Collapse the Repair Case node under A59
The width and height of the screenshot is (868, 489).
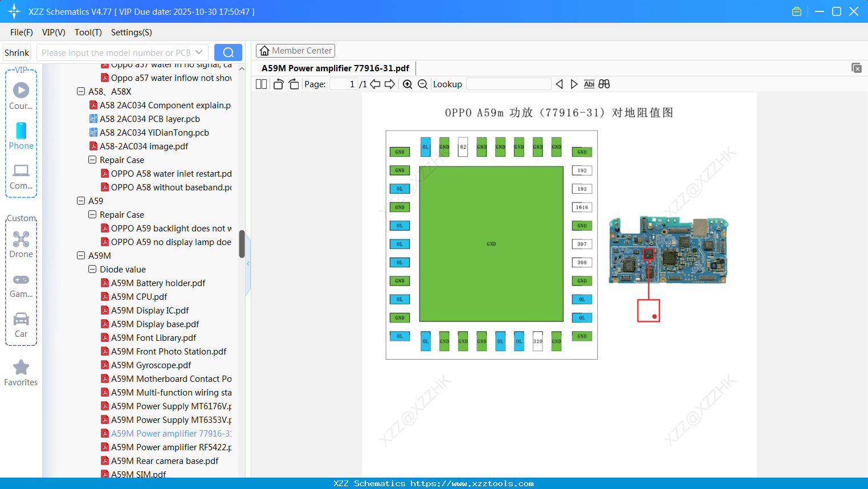pyautogui.click(x=92, y=214)
